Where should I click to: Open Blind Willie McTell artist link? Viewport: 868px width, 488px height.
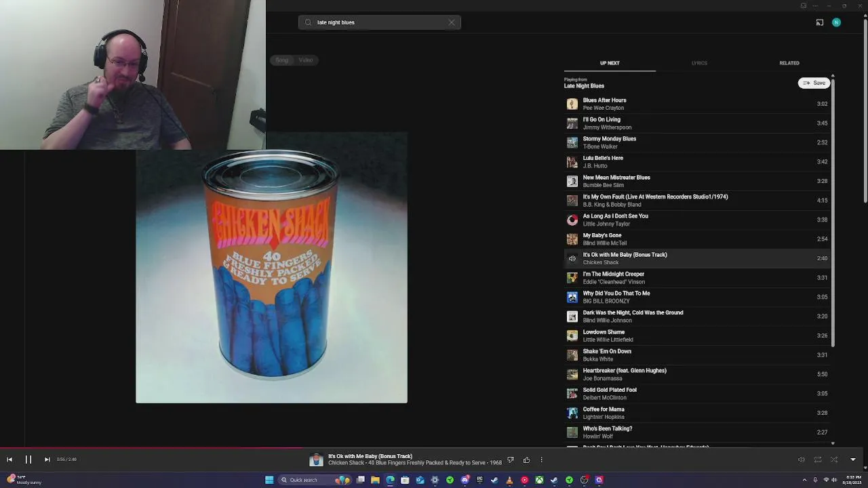[x=605, y=243]
